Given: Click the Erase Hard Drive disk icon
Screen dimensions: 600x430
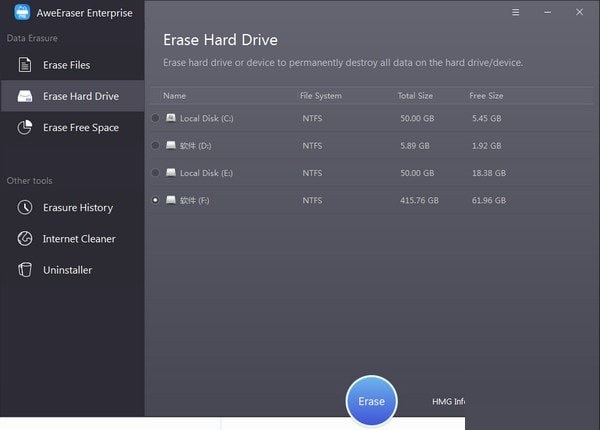Looking at the screenshot, I should [x=25, y=97].
